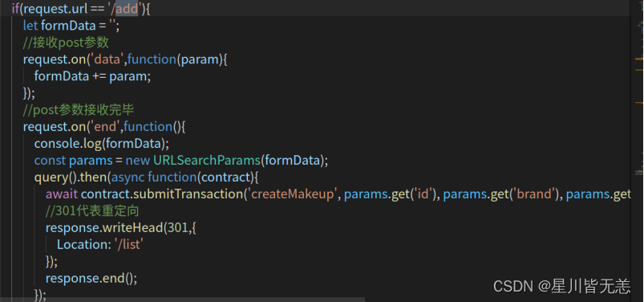Click the function keyword before param
This screenshot has width=644, height=302.
152,59
